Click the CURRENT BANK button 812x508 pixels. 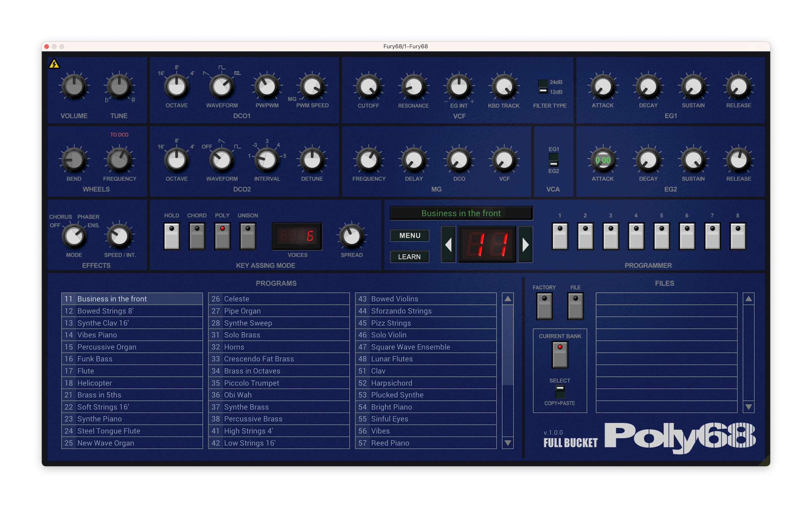click(560, 354)
